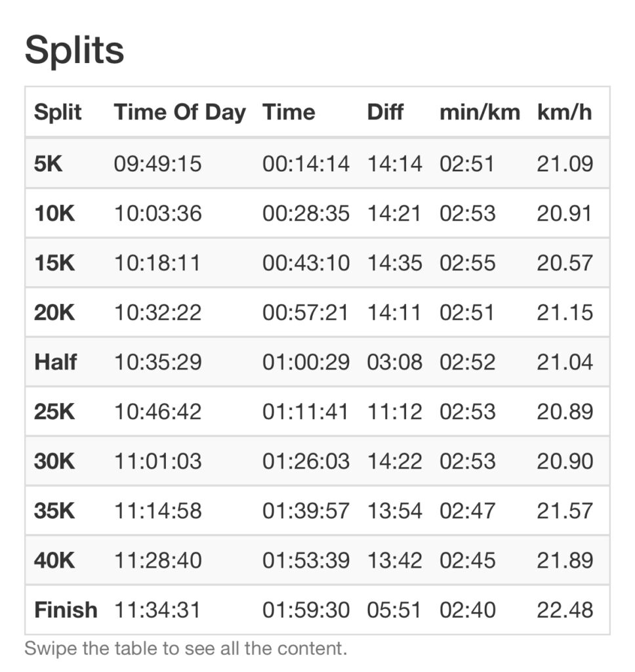Click the Splits heading
The height and width of the screenshot is (672, 635).
click(x=75, y=51)
